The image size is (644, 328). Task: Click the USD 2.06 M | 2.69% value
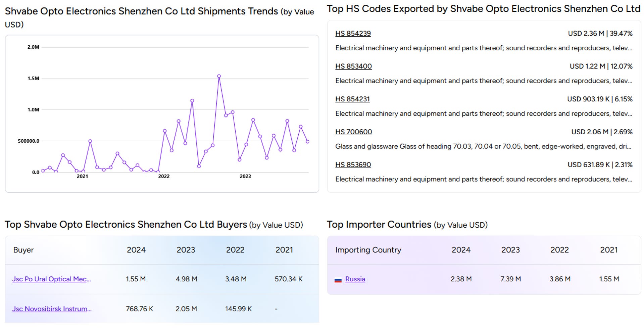coord(602,132)
